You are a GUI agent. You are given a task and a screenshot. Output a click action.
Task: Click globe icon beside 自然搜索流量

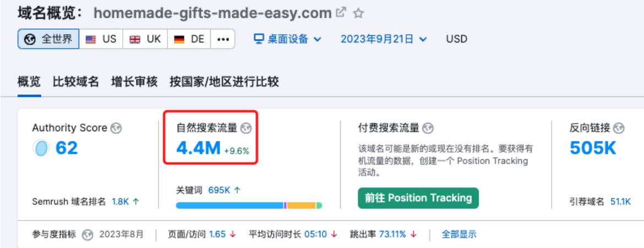pyautogui.click(x=246, y=128)
